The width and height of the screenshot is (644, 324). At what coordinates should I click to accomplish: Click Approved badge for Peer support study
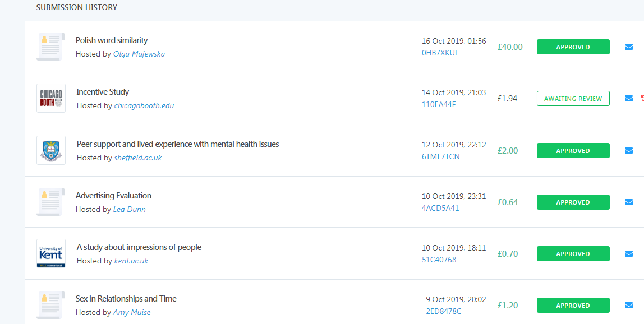pos(573,150)
